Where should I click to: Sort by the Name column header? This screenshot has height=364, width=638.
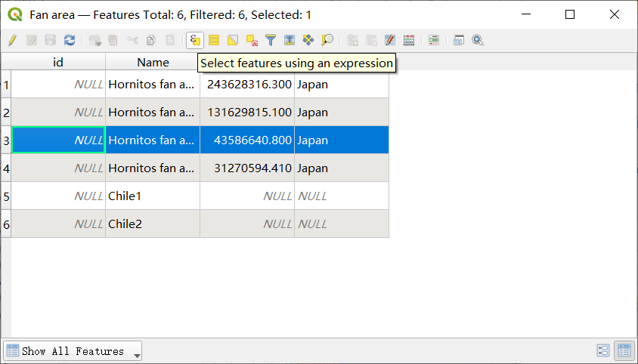click(153, 62)
